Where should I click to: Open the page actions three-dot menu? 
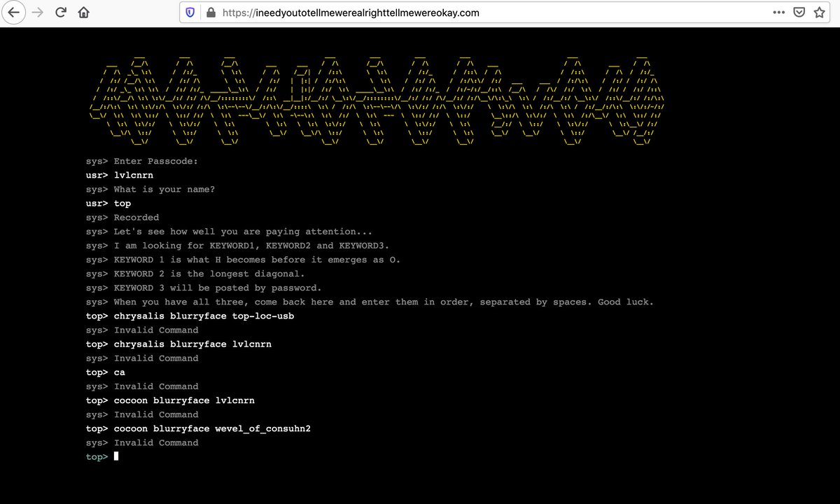click(x=779, y=13)
